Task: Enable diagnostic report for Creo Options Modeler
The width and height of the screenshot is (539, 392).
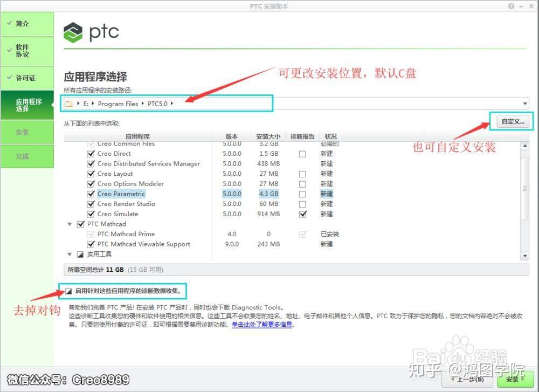Action: click(302, 184)
